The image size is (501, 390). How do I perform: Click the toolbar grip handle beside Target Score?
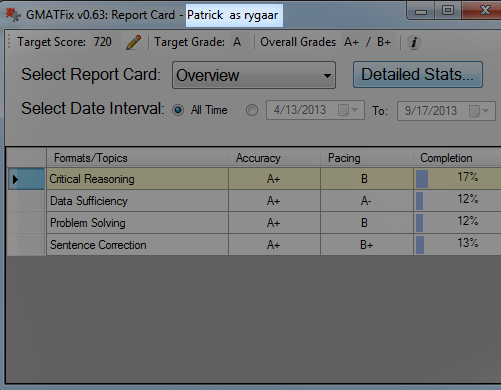[x=9, y=42]
